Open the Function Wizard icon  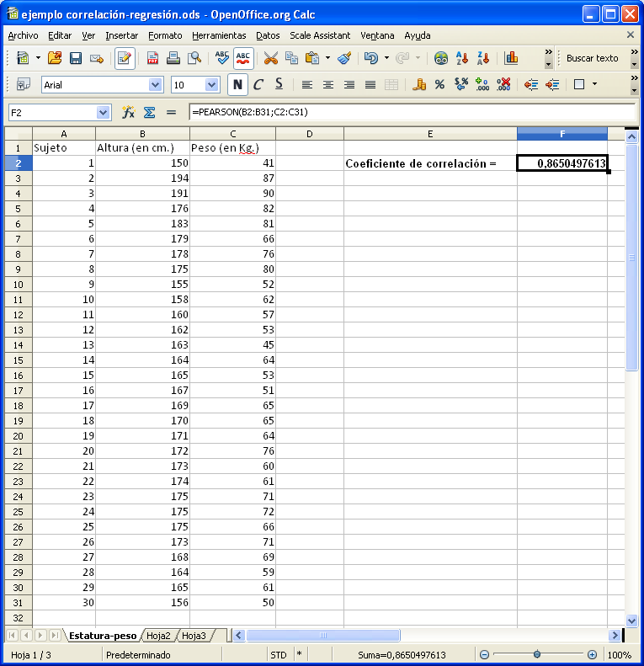coord(129,112)
